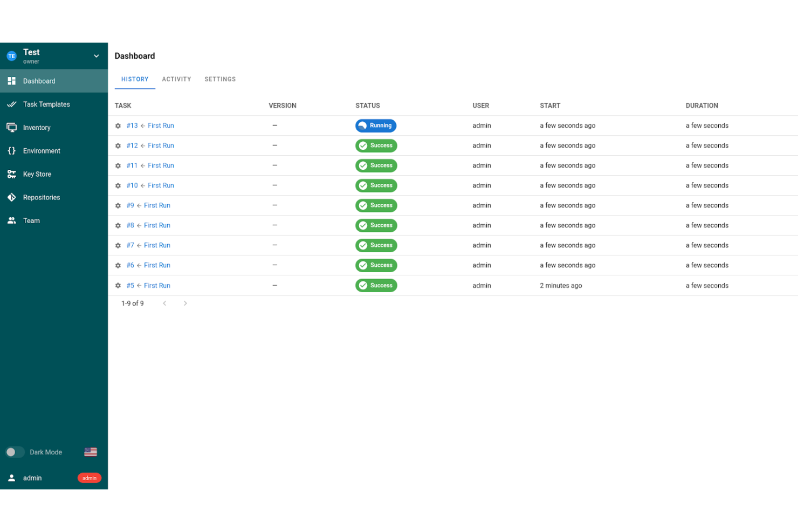Select the Team sidebar icon
This screenshot has height=532, width=798.
(x=12, y=220)
